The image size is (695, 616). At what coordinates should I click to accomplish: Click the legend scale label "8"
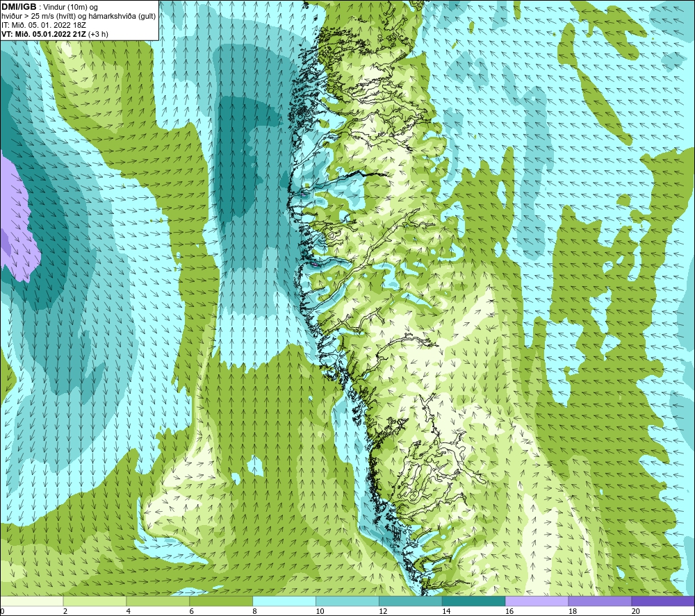[x=255, y=611]
